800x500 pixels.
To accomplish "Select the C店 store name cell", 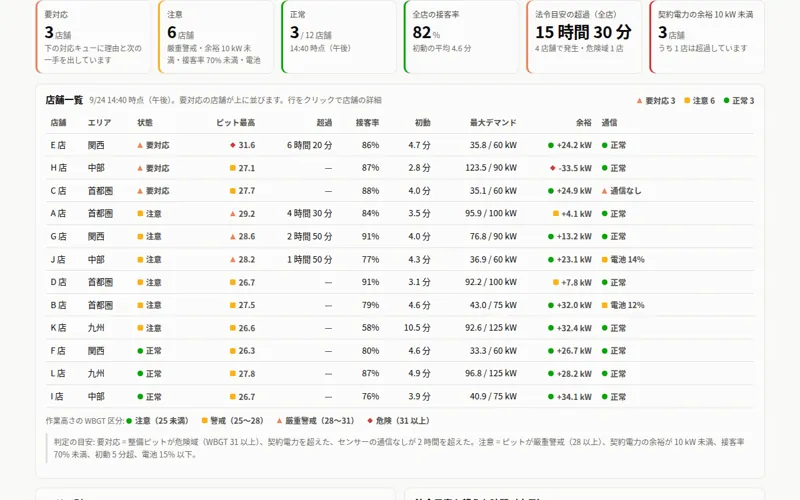I will tap(58, 191).
